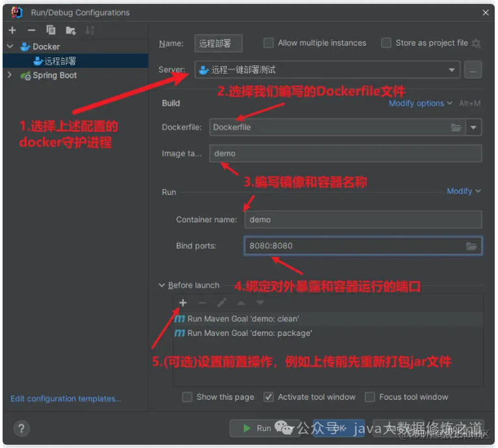Viewport: 498px width, 448px height.
Task: Remove the selected Before launch task
Action: click(202, 303)
